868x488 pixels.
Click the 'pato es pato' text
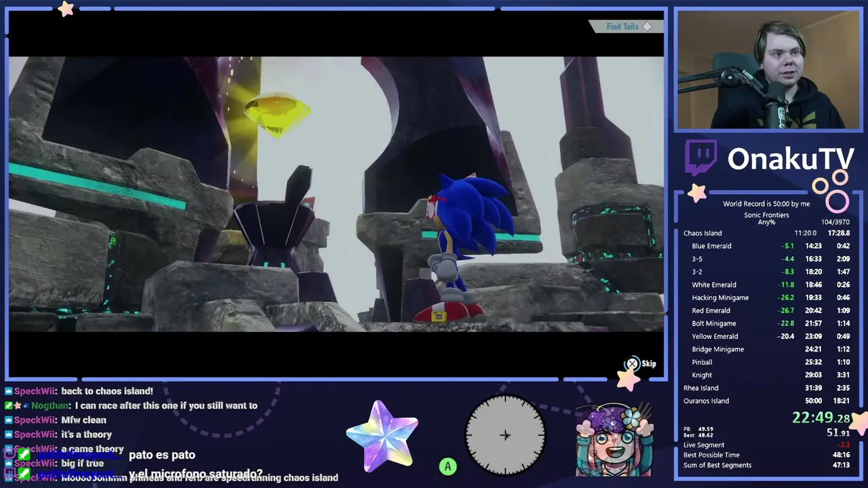point(162,455)
